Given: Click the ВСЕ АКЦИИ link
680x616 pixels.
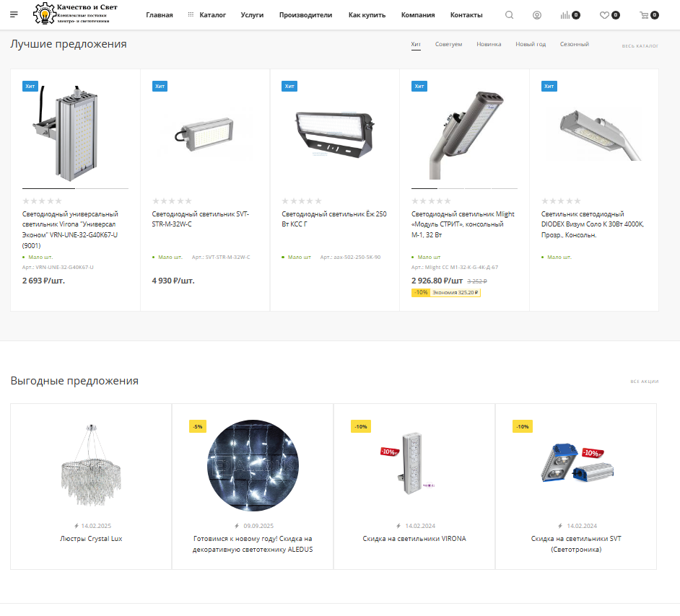Looking at the screenshot, I should pos(644,382).
